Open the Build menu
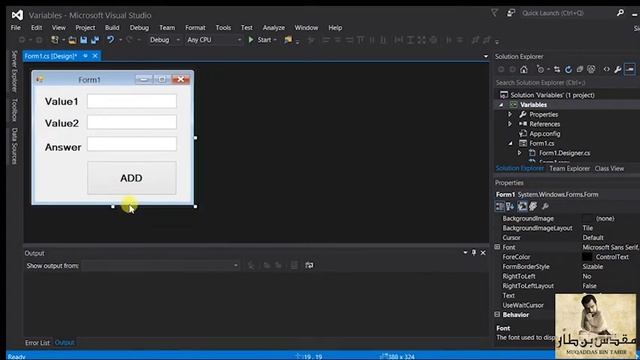 (x=112, y=28)
